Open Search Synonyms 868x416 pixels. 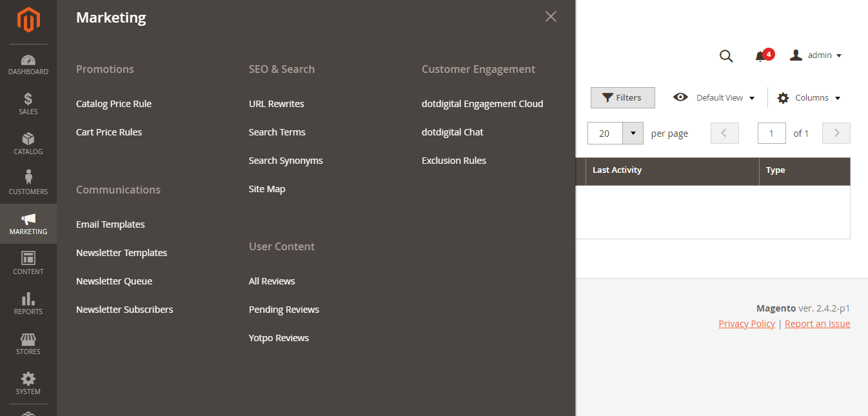pyautogui.click(x=286, y=161)
